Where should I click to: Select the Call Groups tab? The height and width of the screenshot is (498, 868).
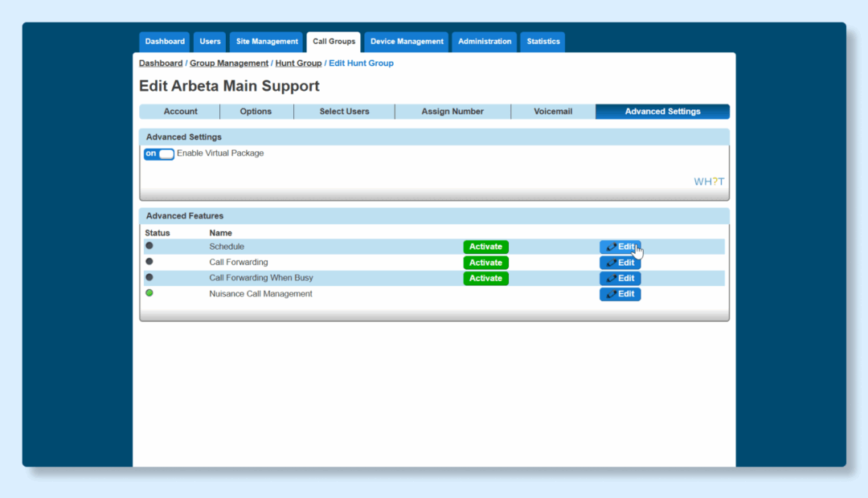coord(334,42)
